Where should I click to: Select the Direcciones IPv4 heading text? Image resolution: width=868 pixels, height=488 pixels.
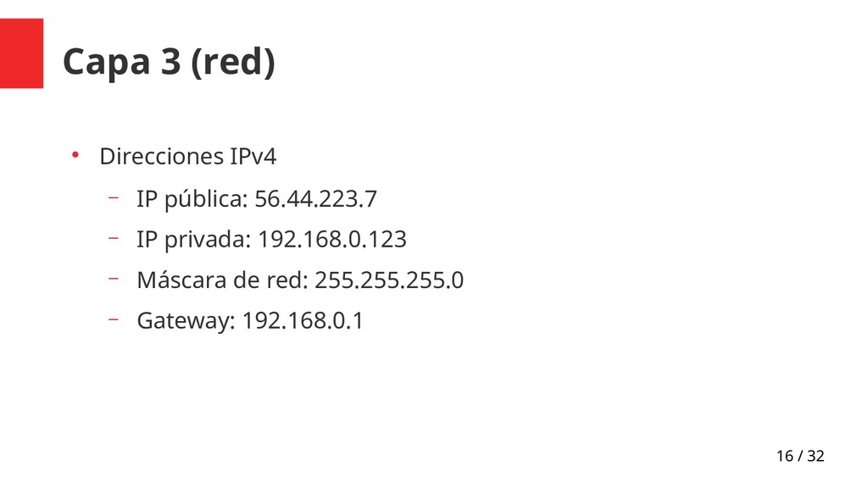tap(187, 157)
